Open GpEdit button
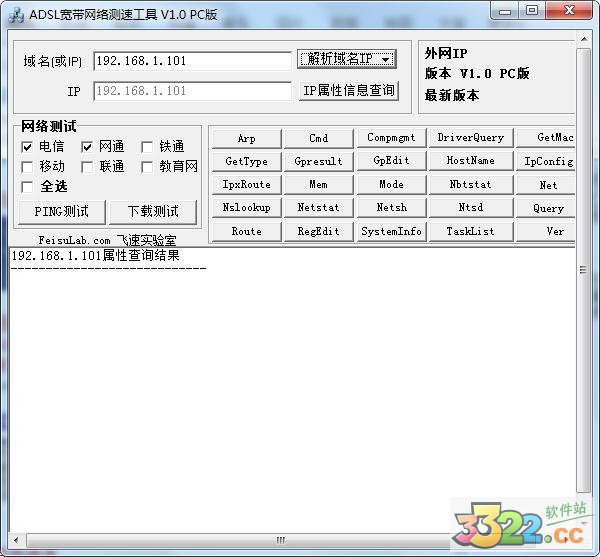This screenshot has width=600, height=557. point(391,161)
